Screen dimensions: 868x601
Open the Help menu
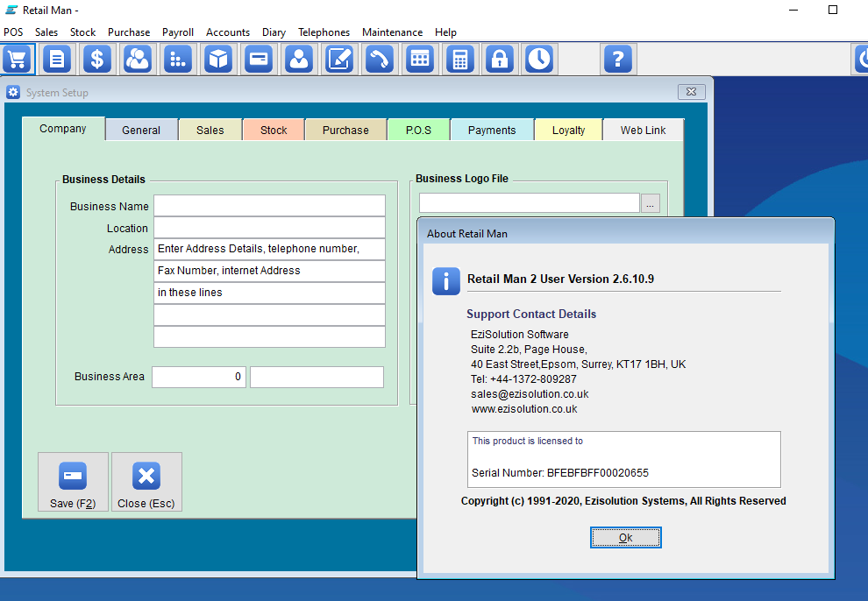point(445,32)
